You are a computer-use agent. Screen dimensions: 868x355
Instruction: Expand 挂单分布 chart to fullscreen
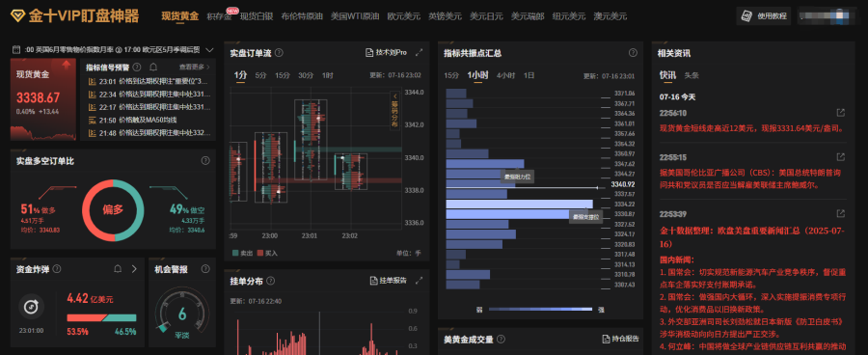(420, 281)
